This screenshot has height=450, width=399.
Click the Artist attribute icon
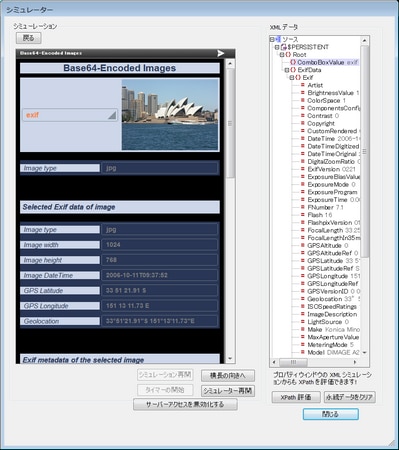(303, 85)
